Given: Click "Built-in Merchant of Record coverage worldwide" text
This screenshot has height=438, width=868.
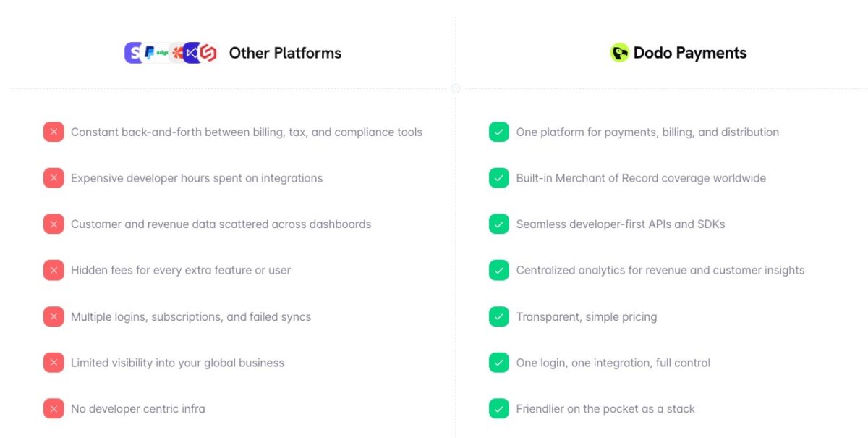Looking at the screenshot, I should click(x=641, y=178).
